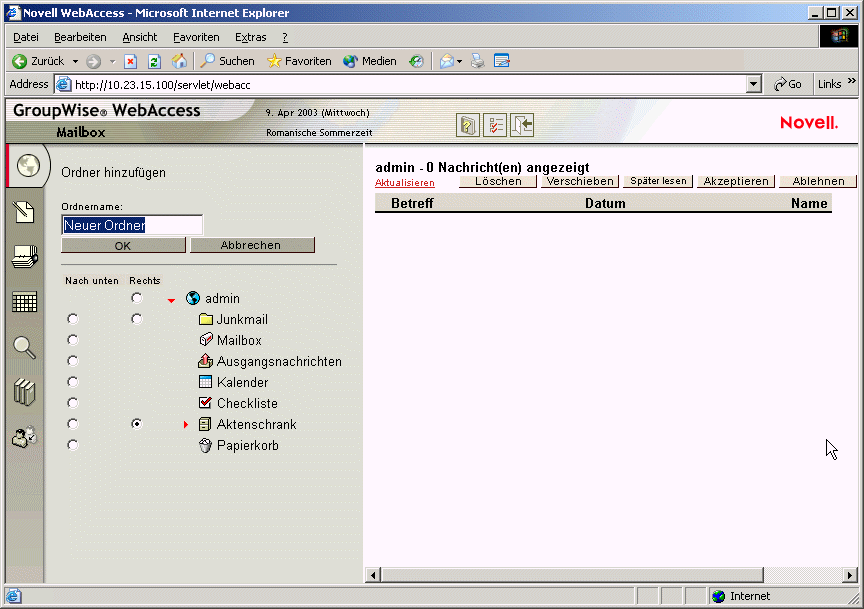Screen dimensions: 864x609
Task: Click the Ordnername input field
Action: click(x=132, y=225)
